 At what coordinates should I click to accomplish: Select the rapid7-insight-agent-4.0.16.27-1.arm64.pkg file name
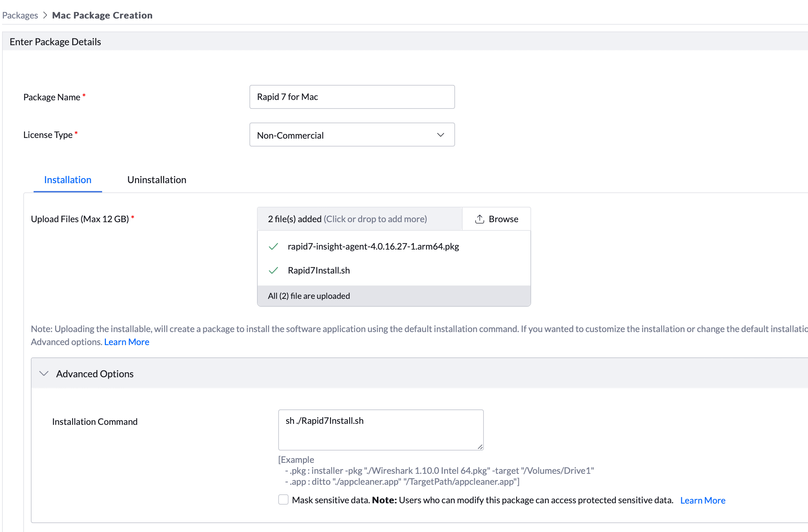[374, 246]
